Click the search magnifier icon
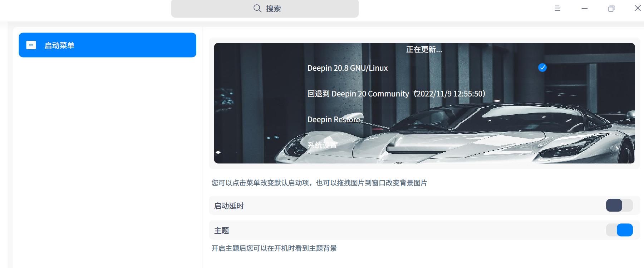The image size is (644, 268). 257,8
